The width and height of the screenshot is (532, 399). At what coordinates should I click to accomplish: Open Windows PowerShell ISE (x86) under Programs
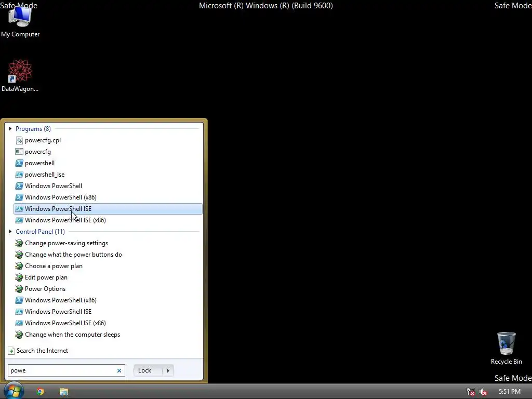click(x=108, y=220)
